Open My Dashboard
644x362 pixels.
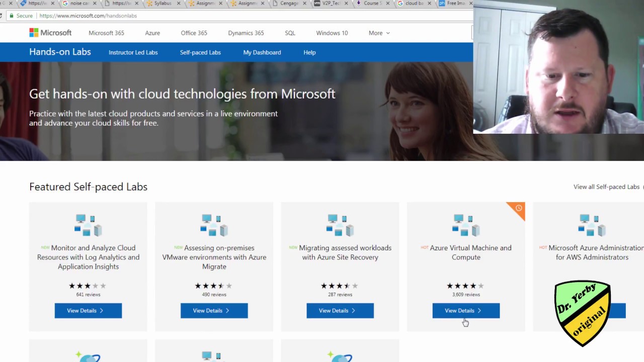(262, 52)
